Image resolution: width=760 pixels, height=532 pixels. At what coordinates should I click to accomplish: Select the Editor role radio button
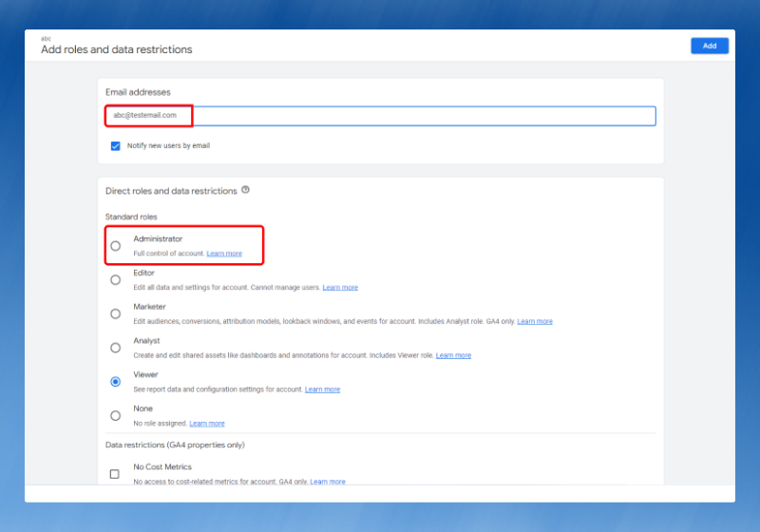pos(115,279)
